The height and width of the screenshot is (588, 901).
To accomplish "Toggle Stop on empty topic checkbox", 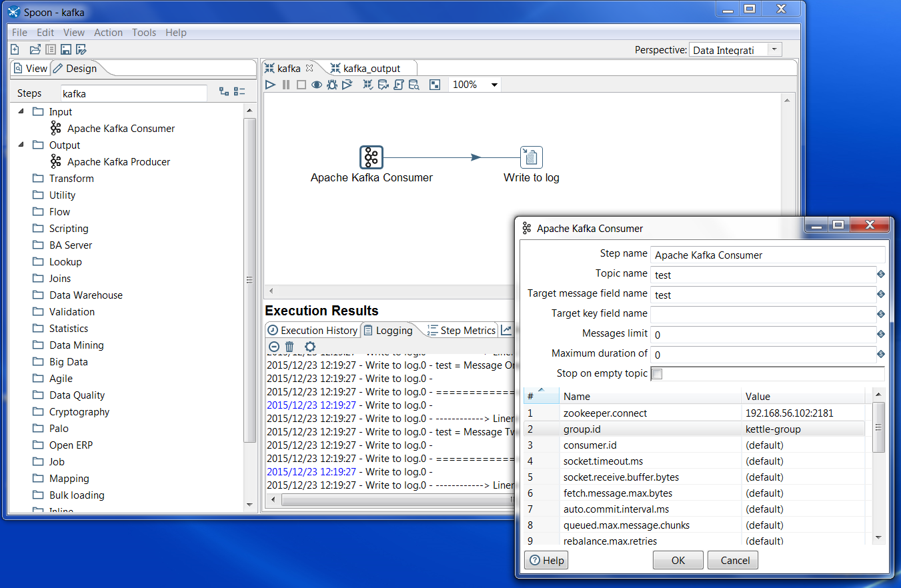I will click(x=657, y=374).
